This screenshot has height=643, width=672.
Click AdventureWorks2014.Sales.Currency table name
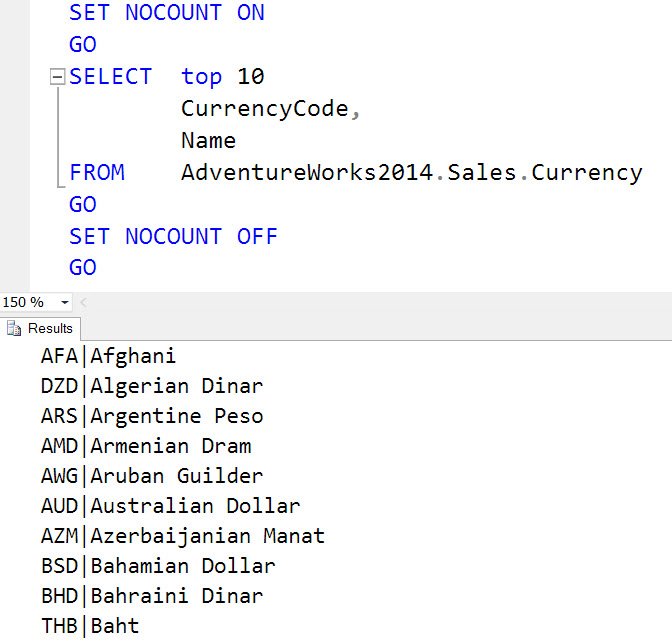pos(411,173)
